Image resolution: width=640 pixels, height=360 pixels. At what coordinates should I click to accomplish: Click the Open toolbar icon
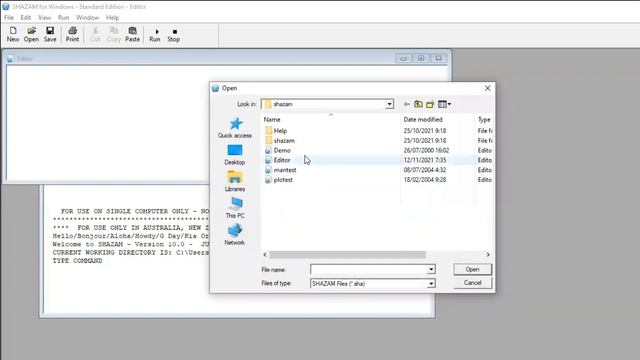coord(31,34)
